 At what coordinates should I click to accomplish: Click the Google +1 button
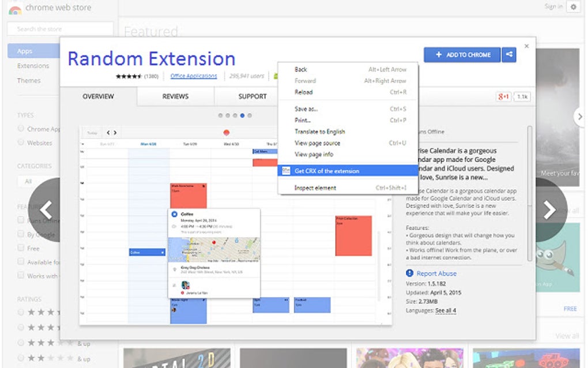pyautogui.click(x=503, y=97)
